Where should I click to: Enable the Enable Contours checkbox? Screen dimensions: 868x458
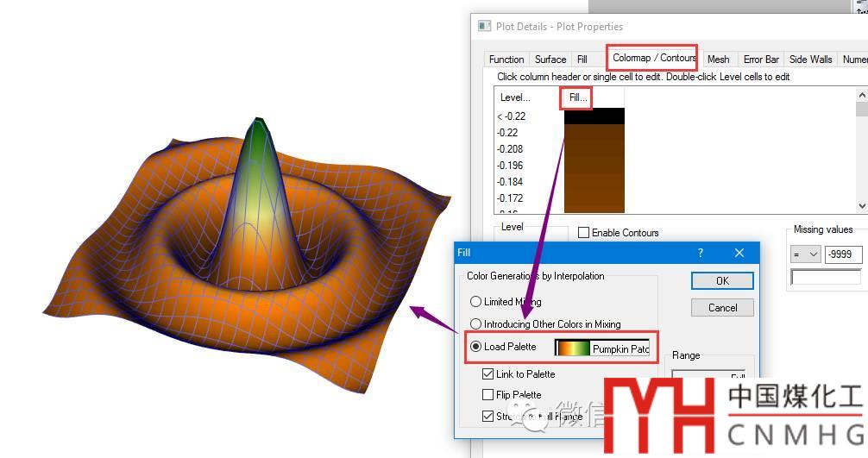click(x=583, y=232)
